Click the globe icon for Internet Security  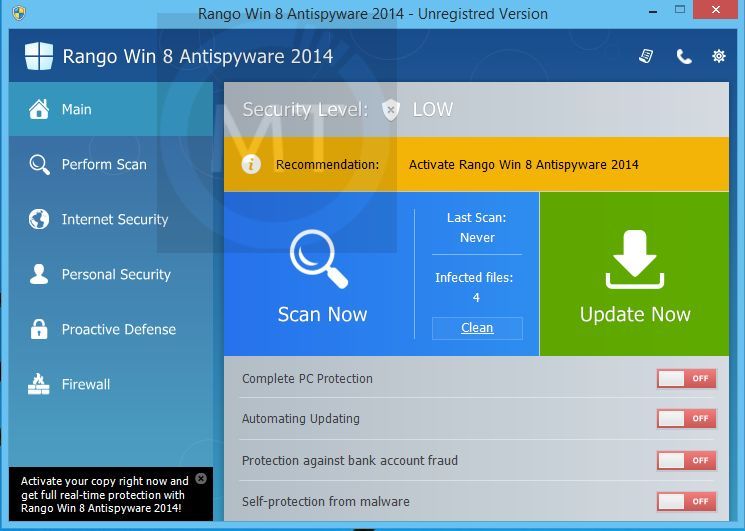click(x=39, y=219)
